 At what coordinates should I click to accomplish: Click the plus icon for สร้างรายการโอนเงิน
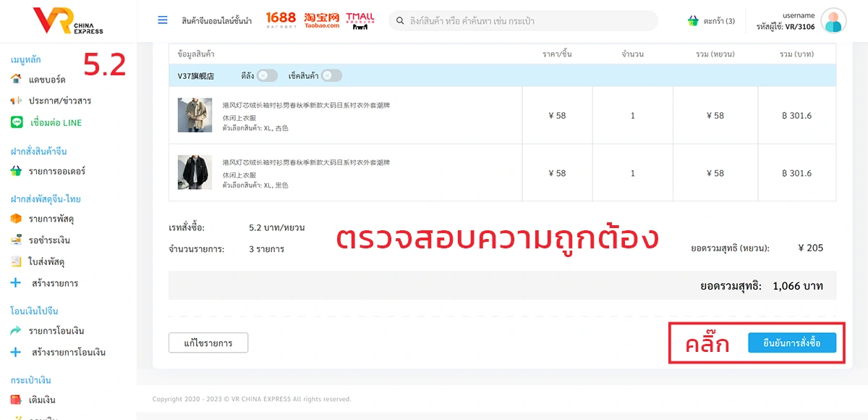click(x=16, y=353)
